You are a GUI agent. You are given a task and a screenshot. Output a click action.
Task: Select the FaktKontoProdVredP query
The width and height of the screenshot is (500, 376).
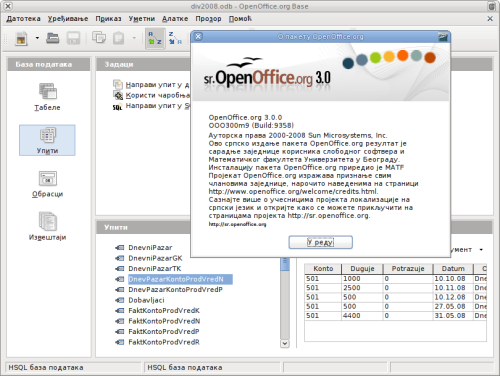pyautogui.click(x=164, y=332)
